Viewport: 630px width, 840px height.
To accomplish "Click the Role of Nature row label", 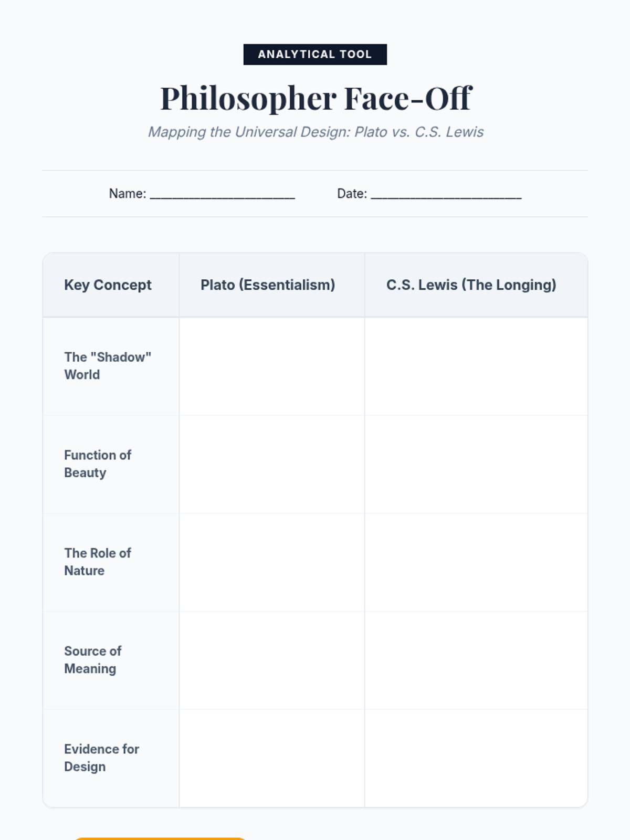I will pyautogui.click(x=98, y=562).
